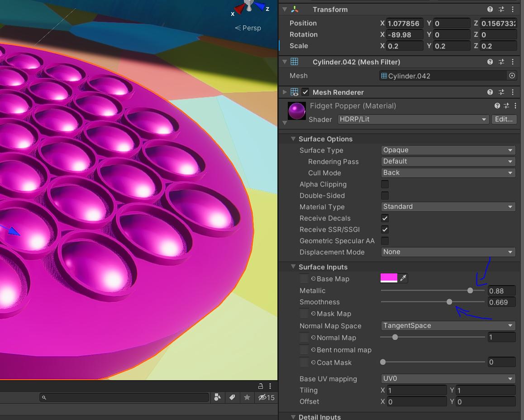Click Search by Type filter icon
This screenshot has height=420, width=524.
(218, 397)
